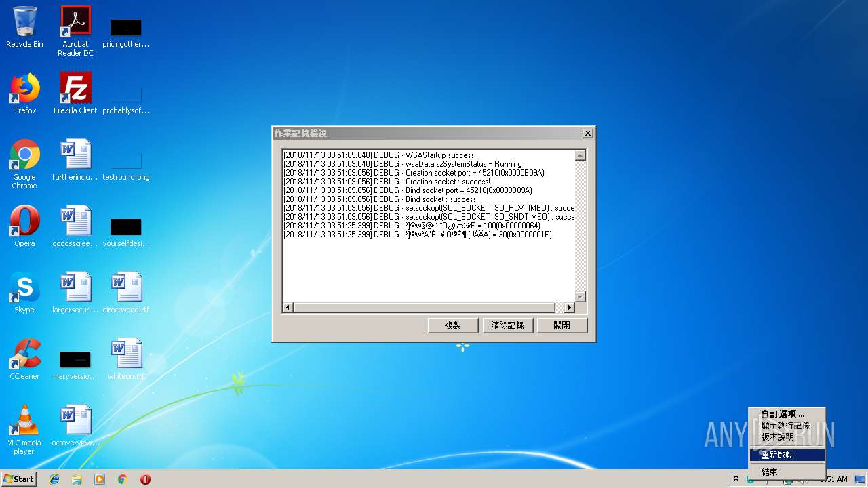Screen dimensions: 868x488
Task: Open FileZilla Client shortcut
Action: pyautogui.click(x=75, y=94)
